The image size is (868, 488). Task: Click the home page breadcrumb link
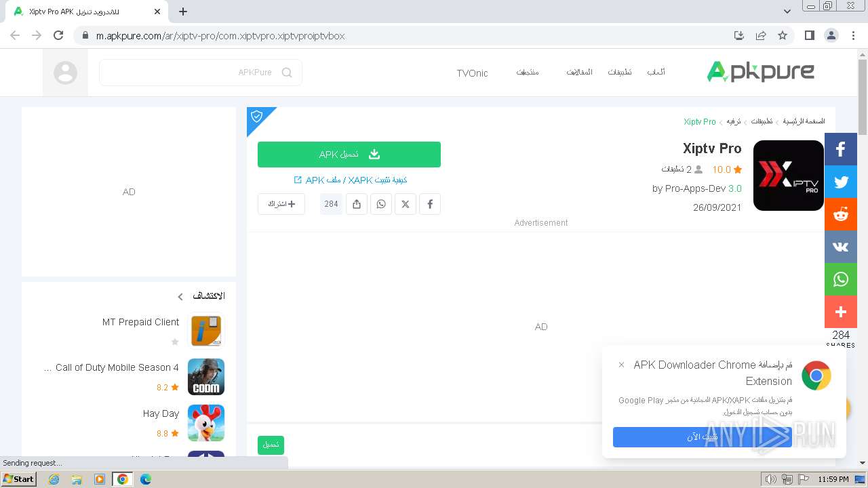pyautogui.click(x=804, y=121)
